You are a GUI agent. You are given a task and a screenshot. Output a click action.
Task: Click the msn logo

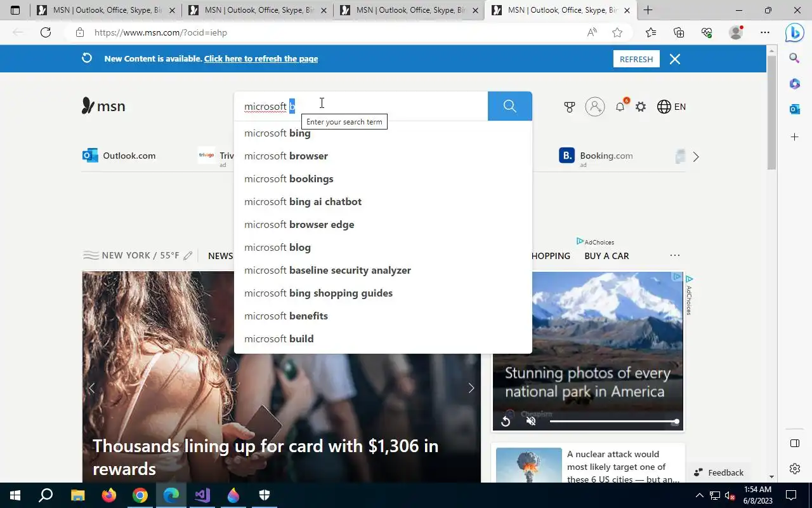[x=103, y=106]
